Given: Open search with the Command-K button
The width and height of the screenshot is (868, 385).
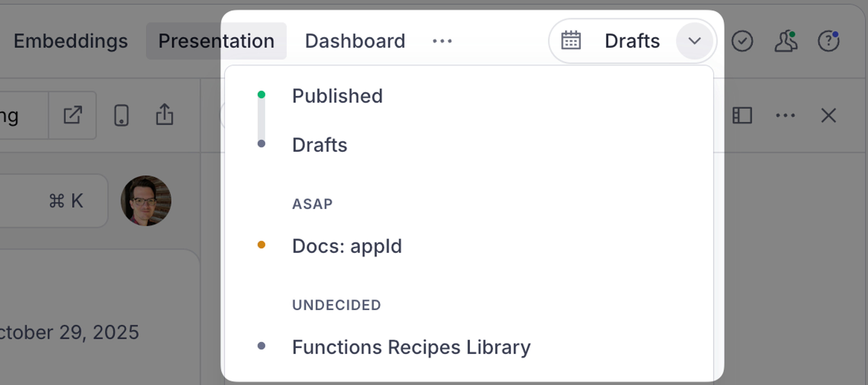Looking at the screenshot, I should click(x=66, y=201).
